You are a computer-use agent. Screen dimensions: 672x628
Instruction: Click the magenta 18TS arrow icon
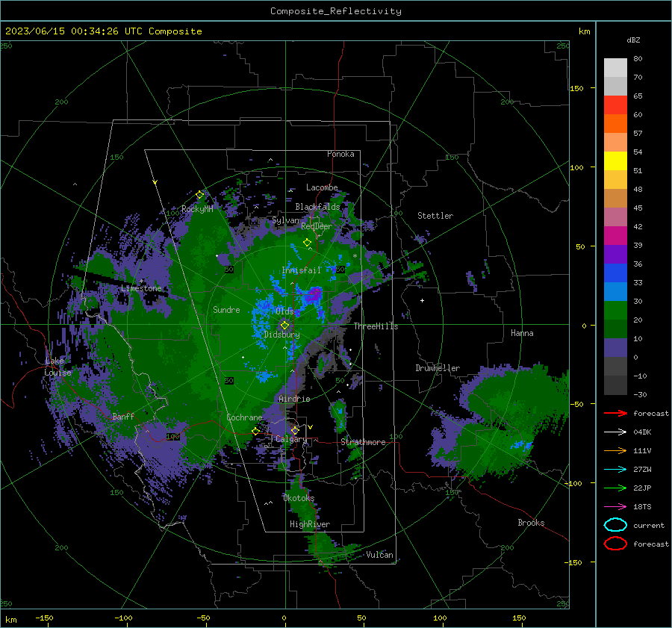[615, 507]
